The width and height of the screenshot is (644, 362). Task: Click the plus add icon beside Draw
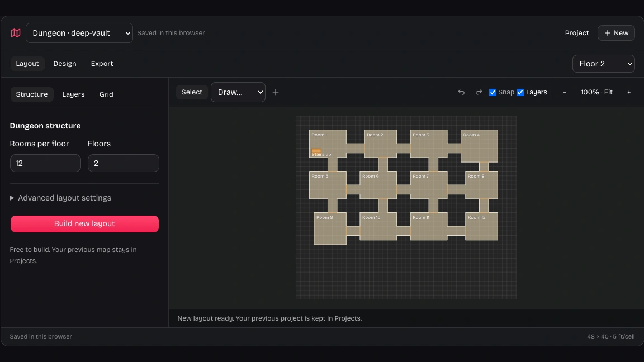[276, 92]
